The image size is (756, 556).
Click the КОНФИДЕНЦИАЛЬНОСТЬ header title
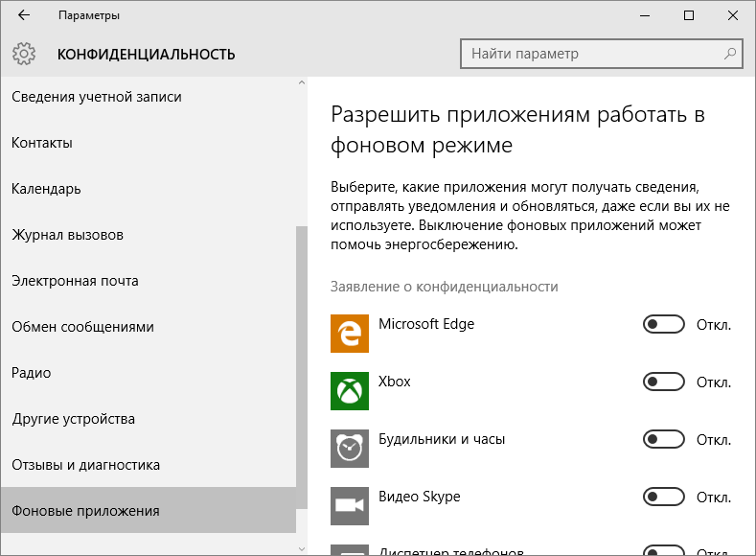(146, 54)
